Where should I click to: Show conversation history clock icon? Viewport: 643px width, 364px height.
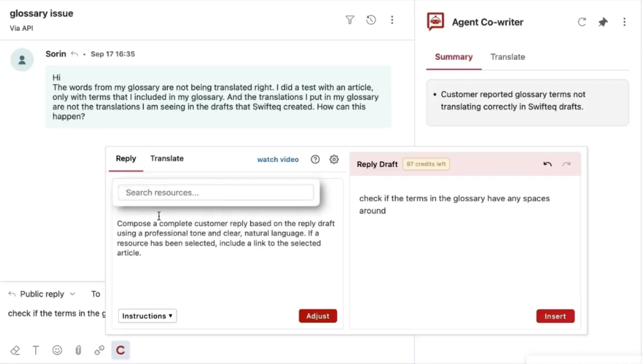[x=371, y=20]
